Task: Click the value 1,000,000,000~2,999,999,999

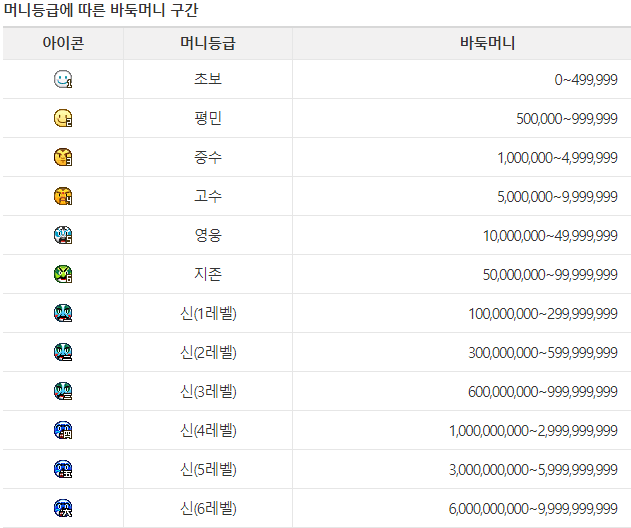Action: coord(533,431)
